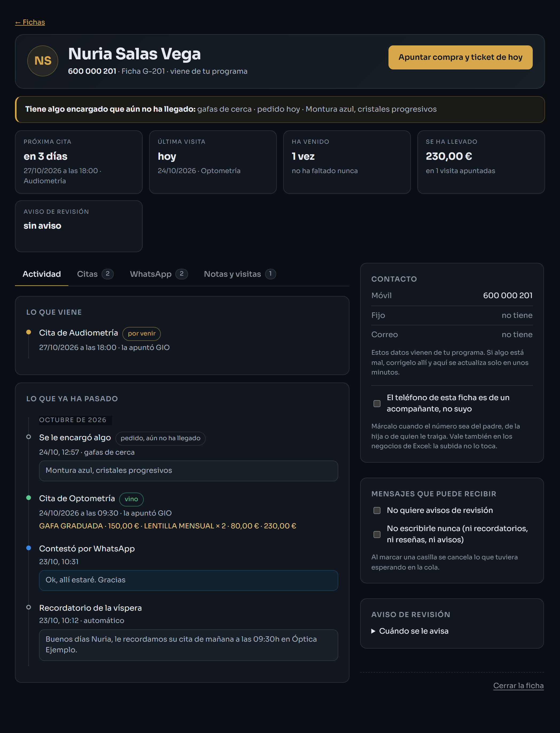
Task: Click the green dot beside Cita de Optometría
Action: 29,498
